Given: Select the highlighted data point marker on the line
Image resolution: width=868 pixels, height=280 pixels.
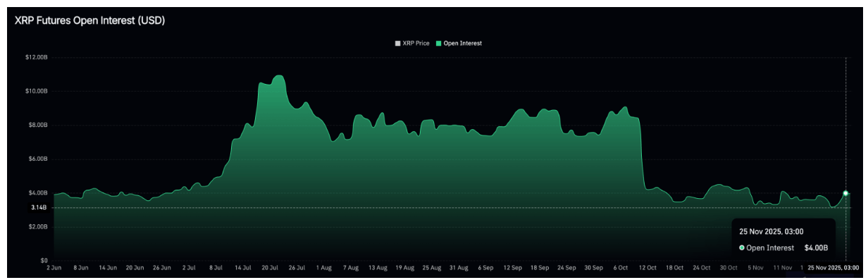Looking at the screenshot, I should click(845, 193).
